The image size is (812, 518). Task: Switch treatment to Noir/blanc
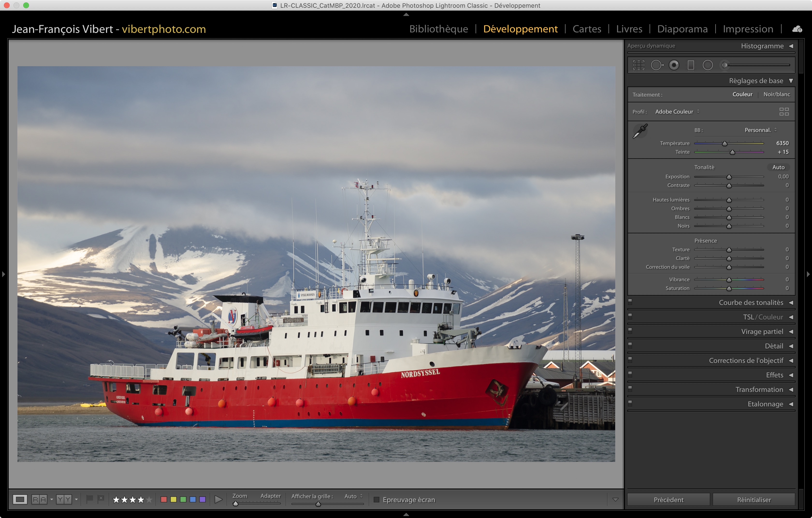coord(776,94)
